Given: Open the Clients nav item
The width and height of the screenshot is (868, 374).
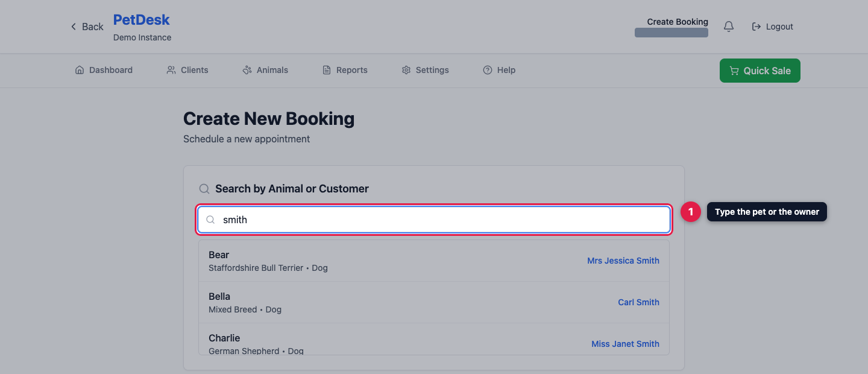Looking at the screenshot, I should (187, 70).
